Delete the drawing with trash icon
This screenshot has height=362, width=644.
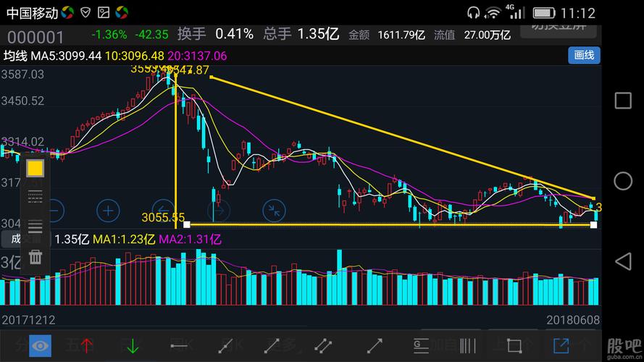coord(35,257)
